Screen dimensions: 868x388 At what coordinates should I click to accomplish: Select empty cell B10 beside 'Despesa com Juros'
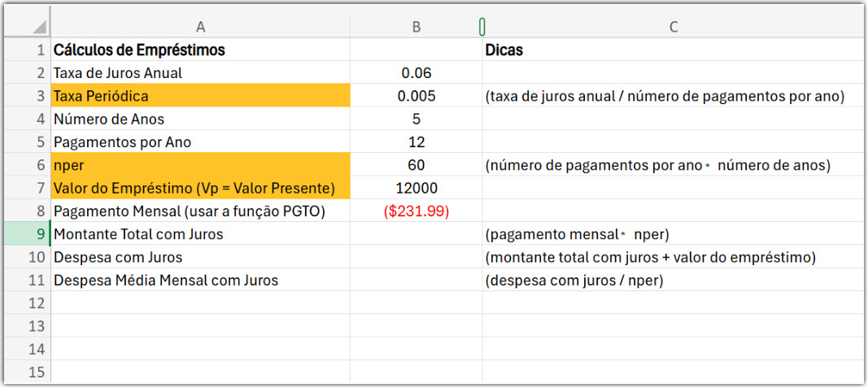(417, 257)
